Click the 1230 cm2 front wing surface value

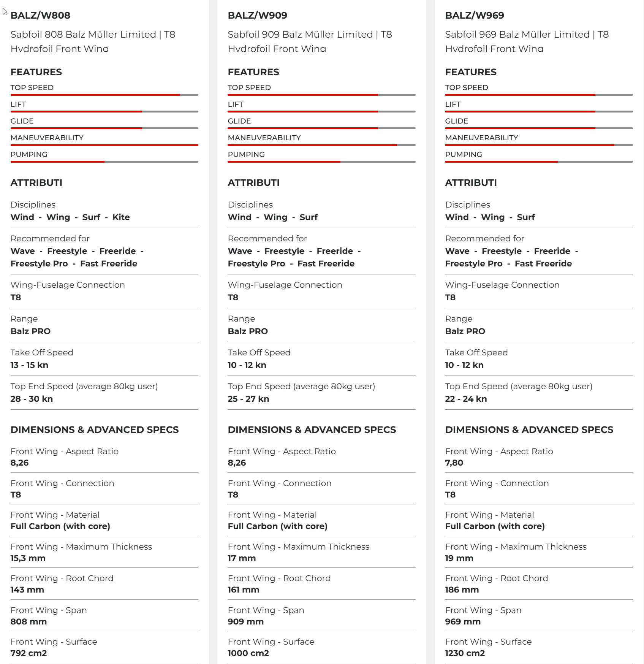point(465,653)
